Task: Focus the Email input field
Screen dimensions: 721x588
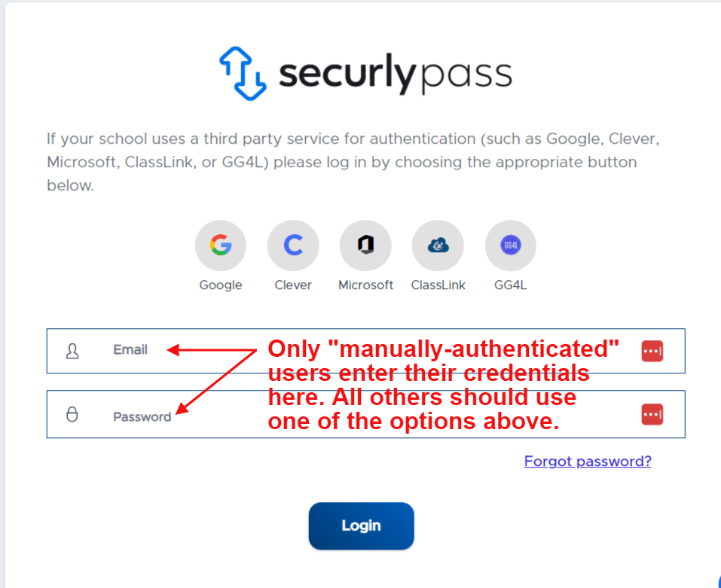Action: [x=366, y=351]
